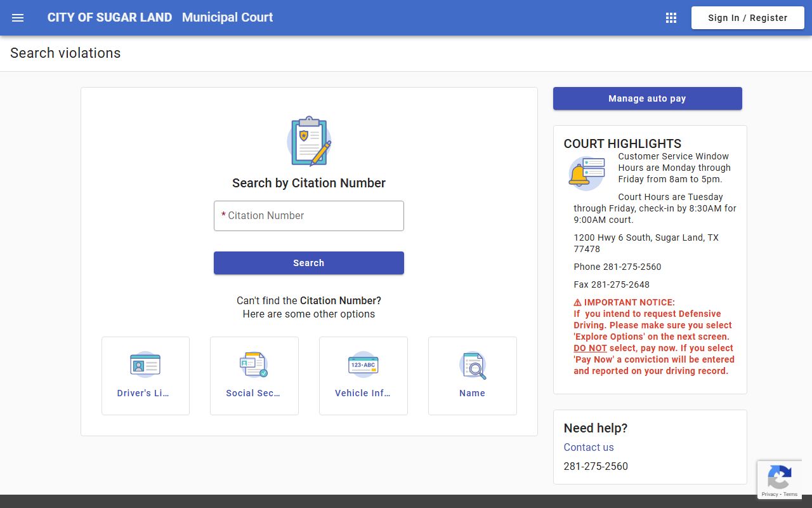Search by Vehicle Information card

pyautogui.click(x=363, y=376)
